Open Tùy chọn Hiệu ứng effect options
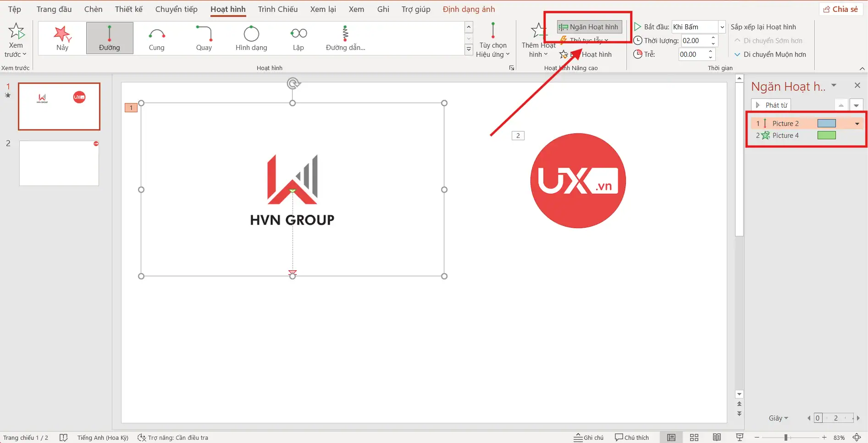The width and height of the screenshot is (868, 443). pos(493,40)
